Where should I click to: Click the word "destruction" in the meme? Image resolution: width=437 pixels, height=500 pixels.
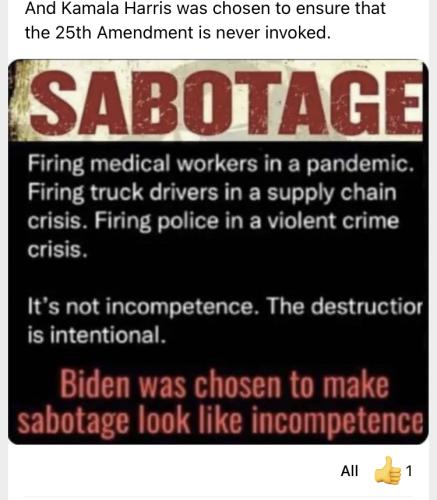368,307
